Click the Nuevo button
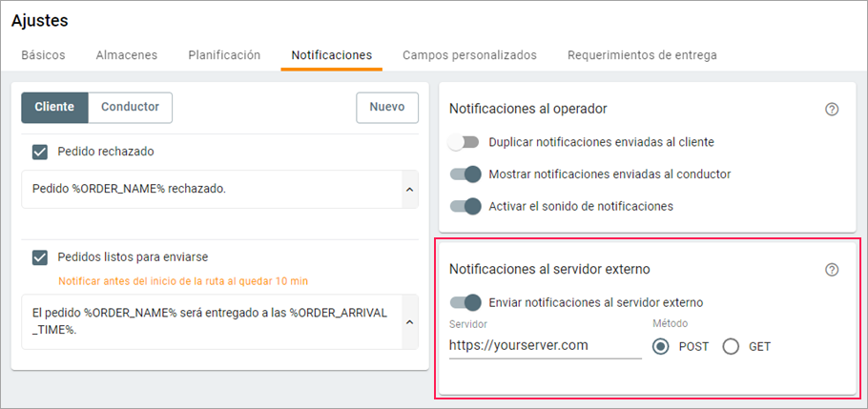868x409 pixels. click(387, 108)
